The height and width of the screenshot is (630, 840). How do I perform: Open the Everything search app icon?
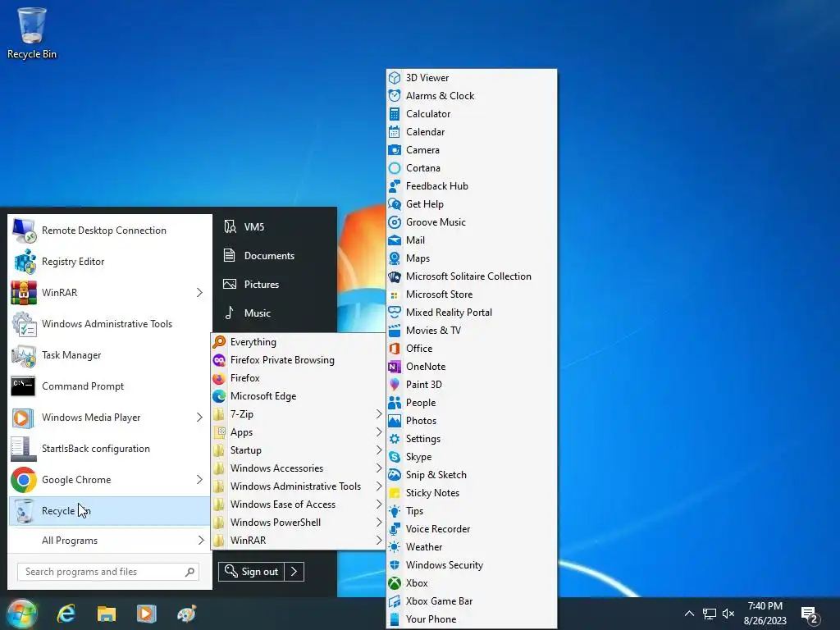pyautogui.click(x=219, y=342)
